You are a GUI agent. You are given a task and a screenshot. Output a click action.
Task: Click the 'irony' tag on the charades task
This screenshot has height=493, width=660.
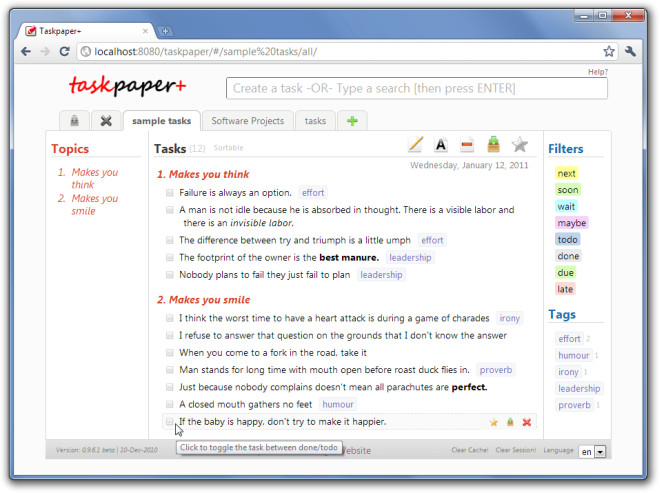[x=509, y=318]
